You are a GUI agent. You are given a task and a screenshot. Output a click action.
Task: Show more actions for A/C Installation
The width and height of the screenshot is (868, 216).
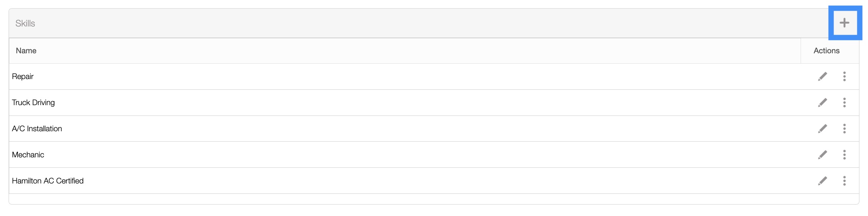[x=844, y=129]
